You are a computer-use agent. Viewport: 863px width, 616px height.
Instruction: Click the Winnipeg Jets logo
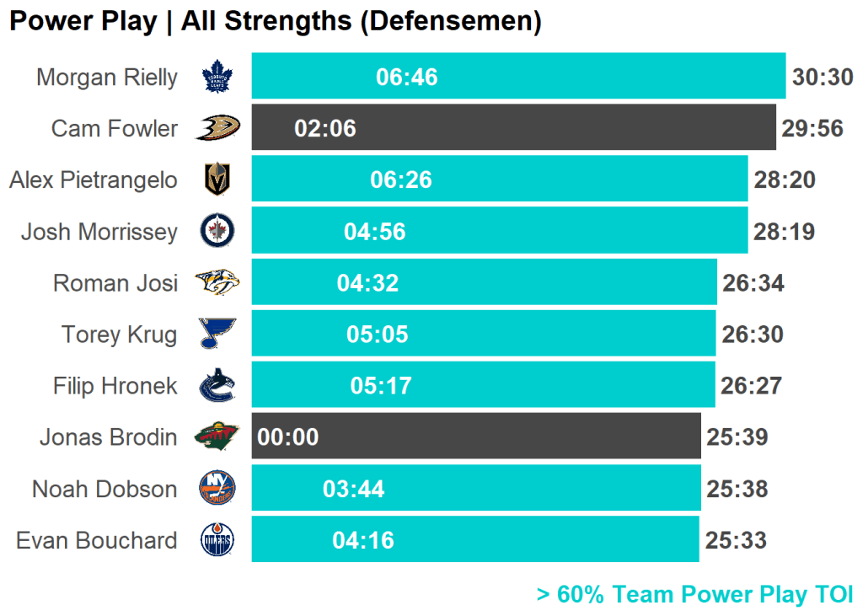tap(217, 231)
